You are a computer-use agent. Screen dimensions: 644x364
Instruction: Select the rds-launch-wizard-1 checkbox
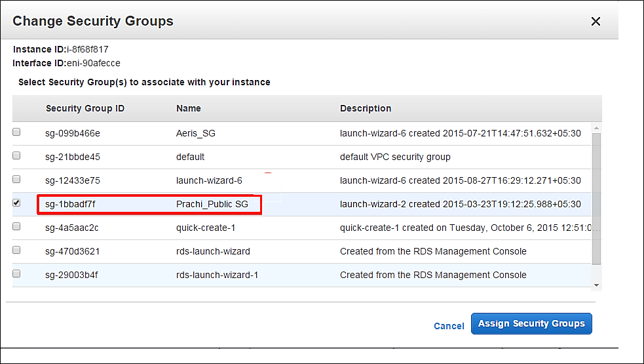click(x=17, y=273)
